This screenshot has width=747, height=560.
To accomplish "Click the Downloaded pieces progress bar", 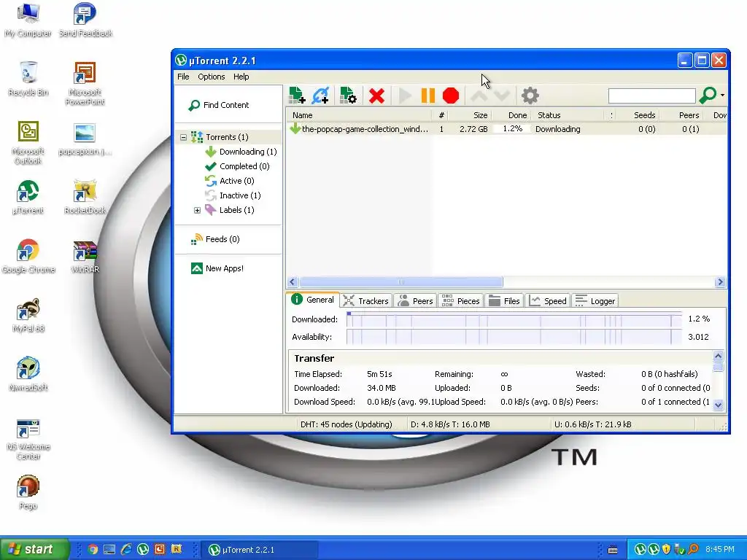I will [514, 319].
